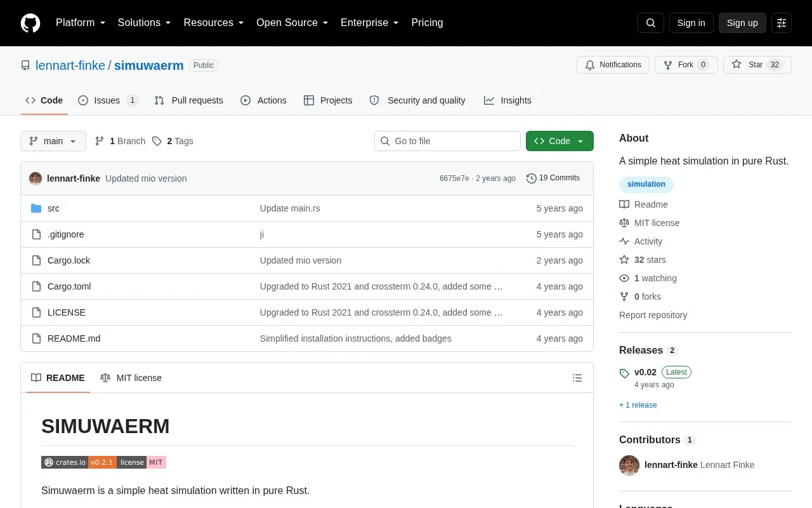Click contributor avatar of Lennart Finke
This screenshot has width=812, height=508.
(629, 465)
